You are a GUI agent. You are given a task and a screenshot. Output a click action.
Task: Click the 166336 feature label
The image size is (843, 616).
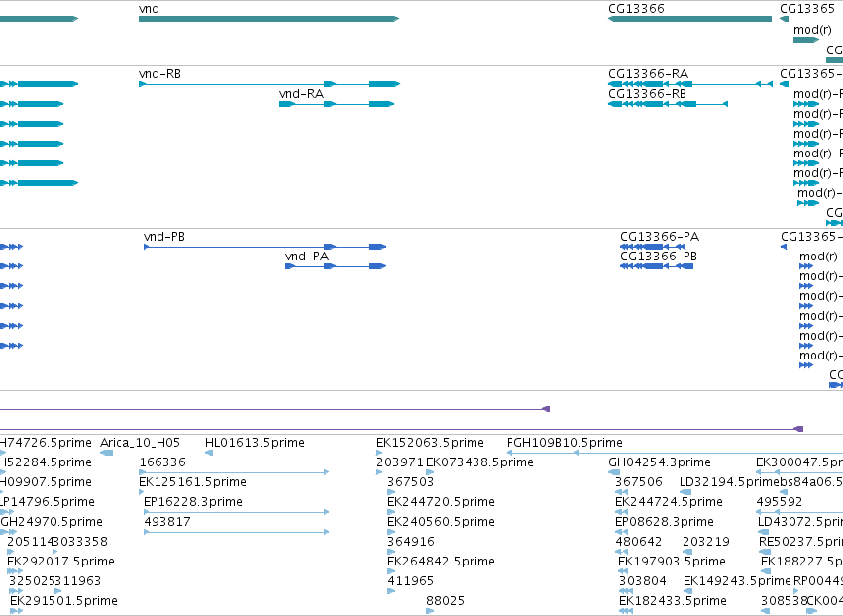point(162,462)
